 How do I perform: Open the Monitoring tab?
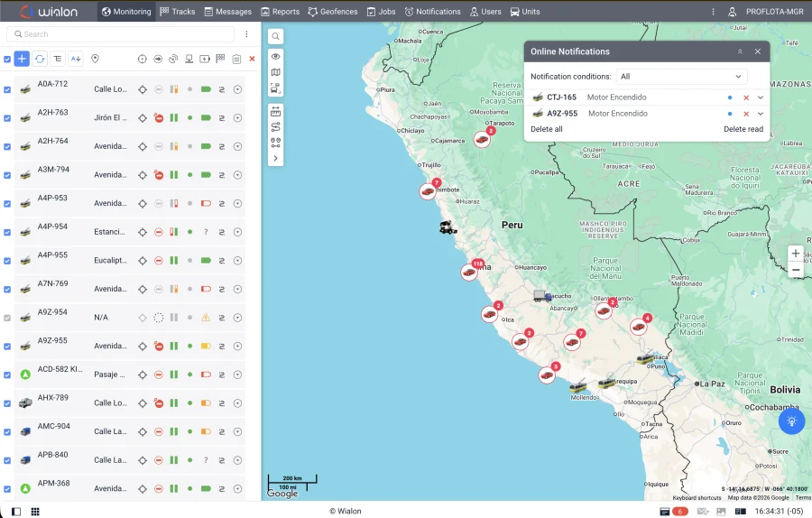[x=126, y=12]
